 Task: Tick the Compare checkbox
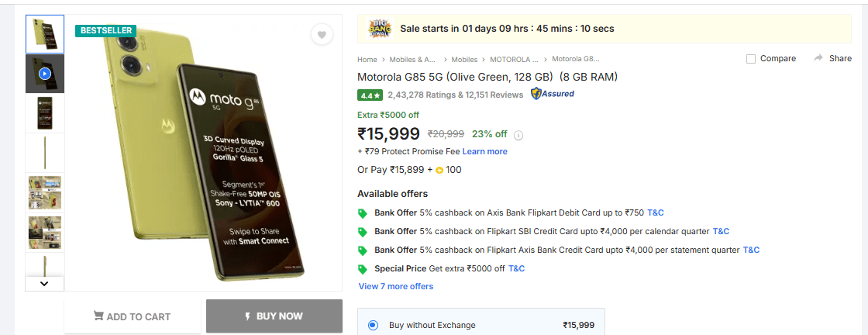click(750, 59)
